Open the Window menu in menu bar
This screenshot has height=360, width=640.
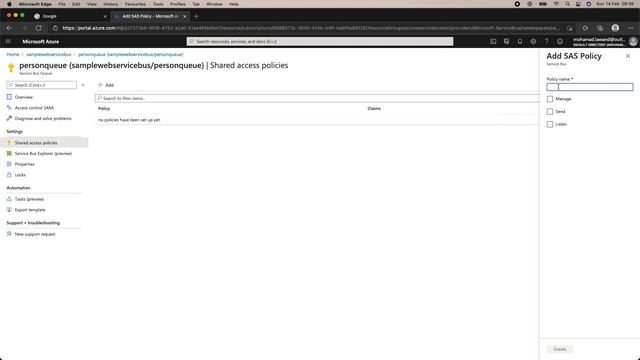tap(214, 4)
